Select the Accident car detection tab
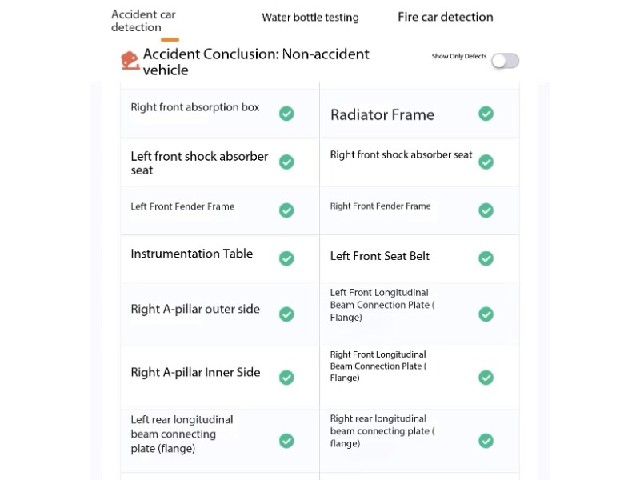 143,21
